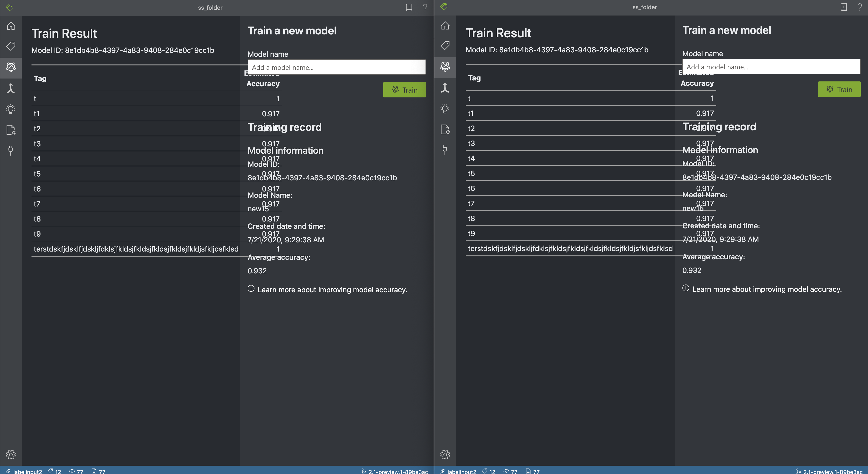The width and height of the screenshot is (868, 474).
Task: Open the Tags editor page
Action: [11, 46]
